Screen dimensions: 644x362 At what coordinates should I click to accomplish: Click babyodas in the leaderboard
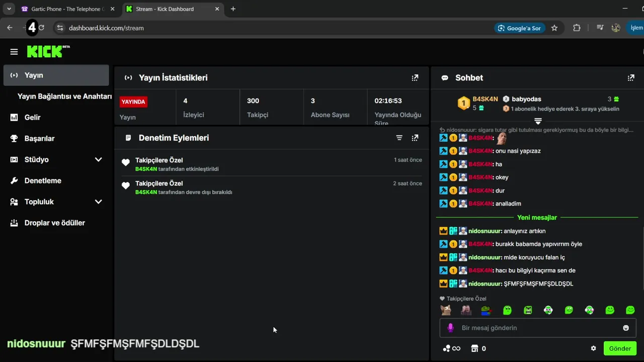point(526,99)
